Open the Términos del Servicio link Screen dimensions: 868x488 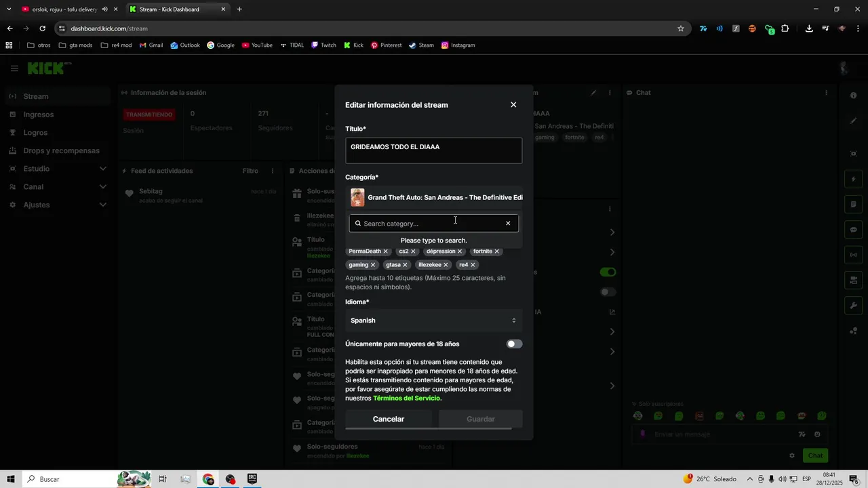407,399
